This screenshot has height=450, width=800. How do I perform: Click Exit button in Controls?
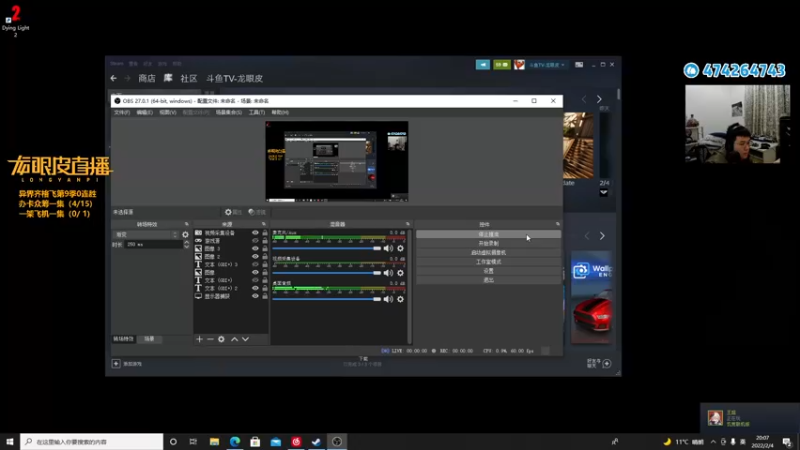pyautogui.click(x=488, y=280)
